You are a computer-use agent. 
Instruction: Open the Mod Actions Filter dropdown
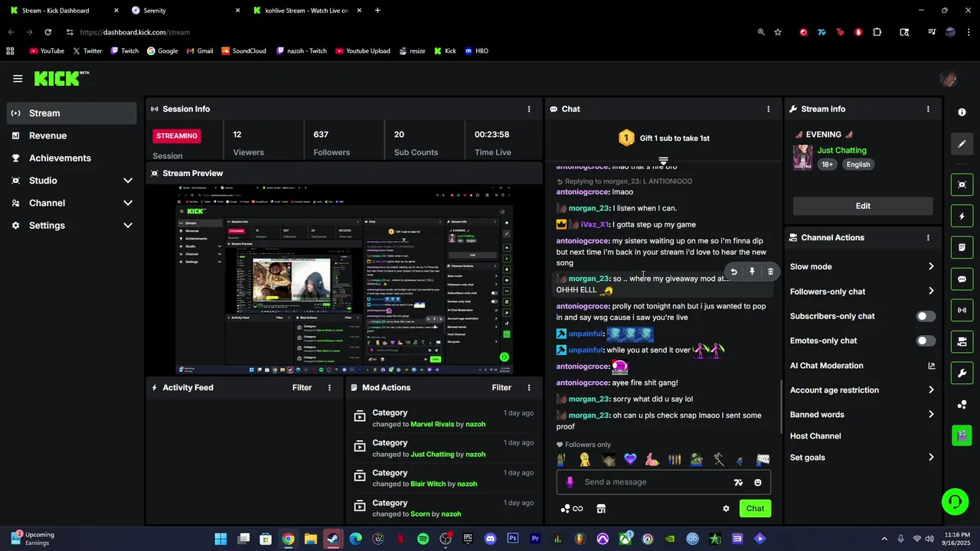pos(501,387)
